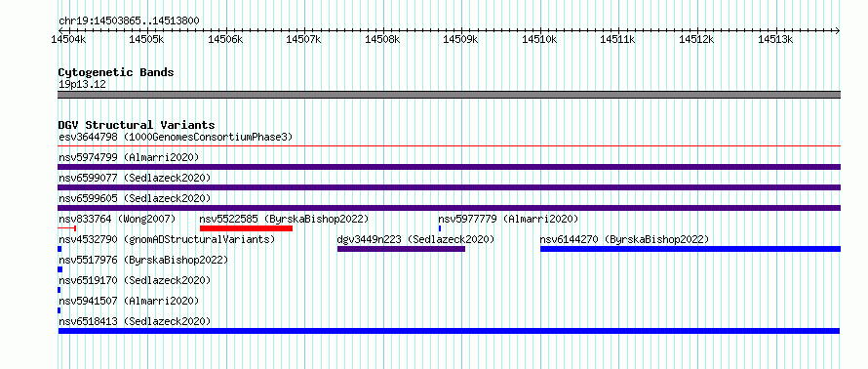Click the purple nsv6599605 variant bar
The width and height of the screenshot is (868, 369).
click(449, 208)
